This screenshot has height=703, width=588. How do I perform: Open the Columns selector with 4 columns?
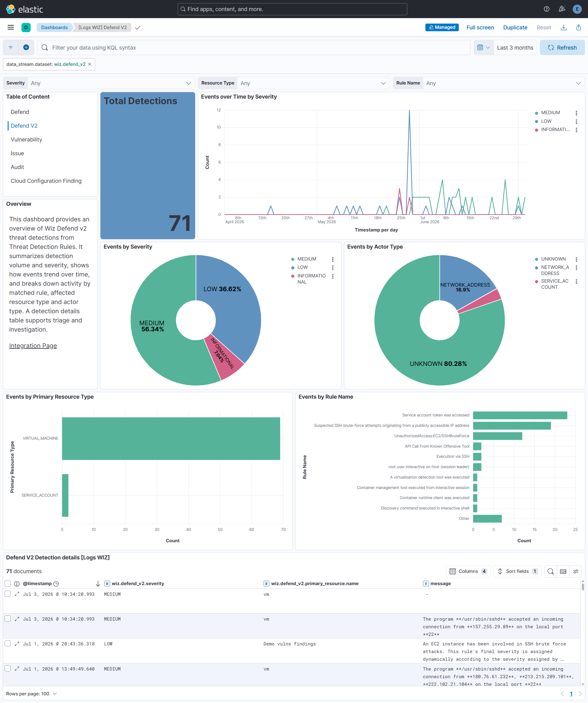click(x=468, y=571)
